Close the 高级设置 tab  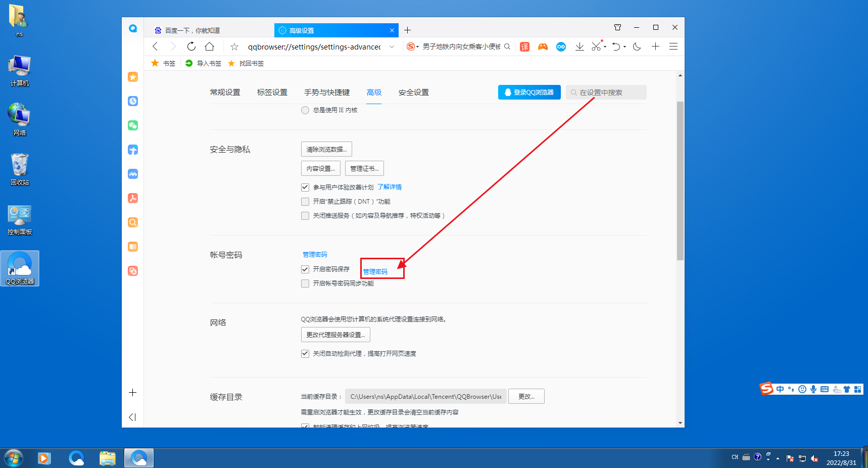tap(392, 30)
